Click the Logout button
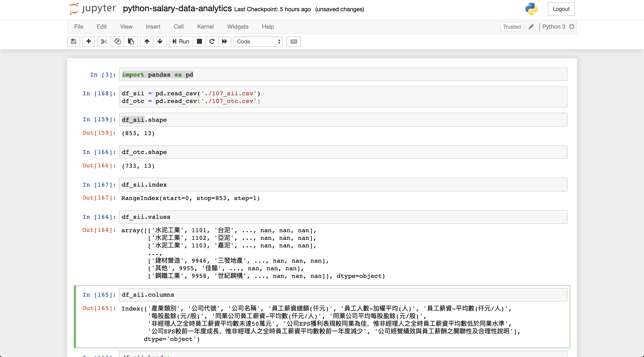The height and width of the screenshot is (357, 644). click(561, 9)
